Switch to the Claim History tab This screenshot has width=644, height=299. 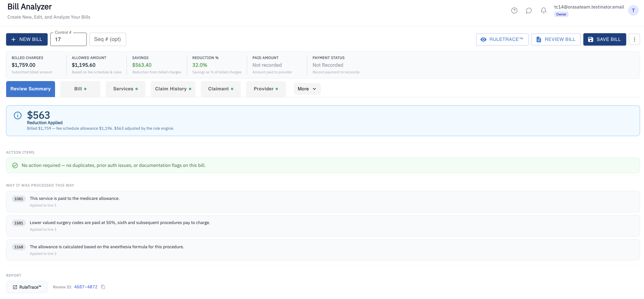173,89
